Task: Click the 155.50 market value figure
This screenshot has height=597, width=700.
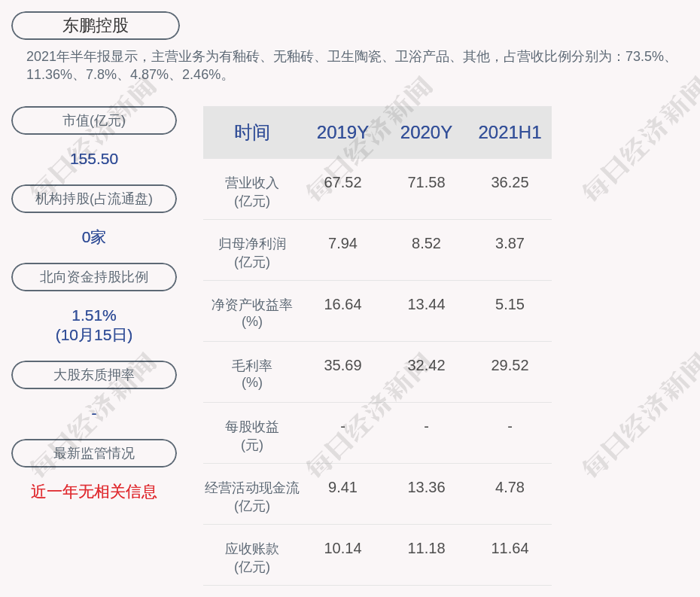Action: pos(94,159)
